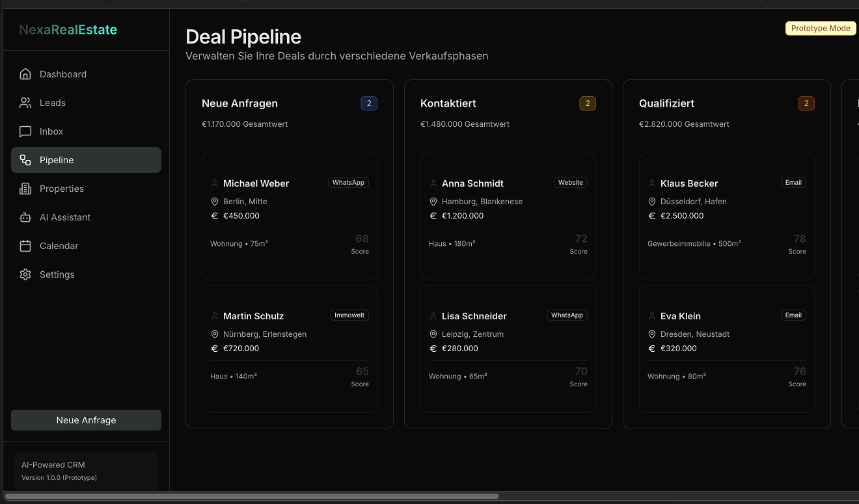The image size is (859, 504).
Task: Select the Leads icon in sidebar
Action: coord(25,102)
